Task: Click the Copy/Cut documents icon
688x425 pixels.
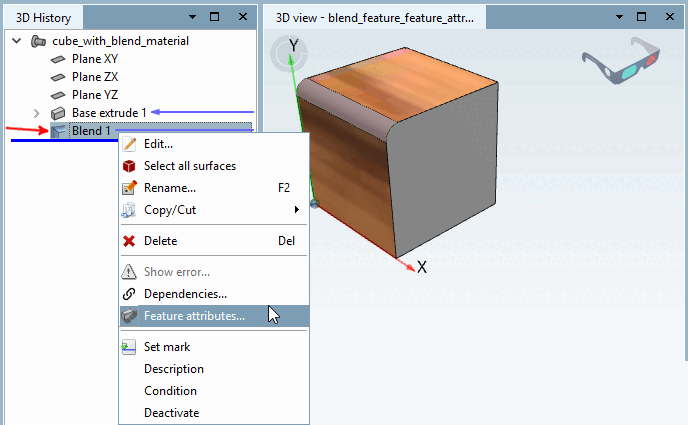Action: point(129,210)
